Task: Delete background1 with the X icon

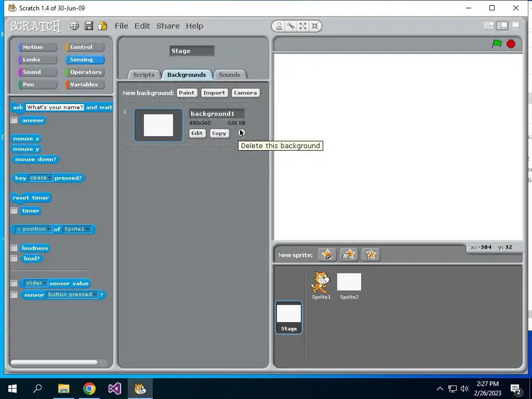Action: (x=241, y=132)
